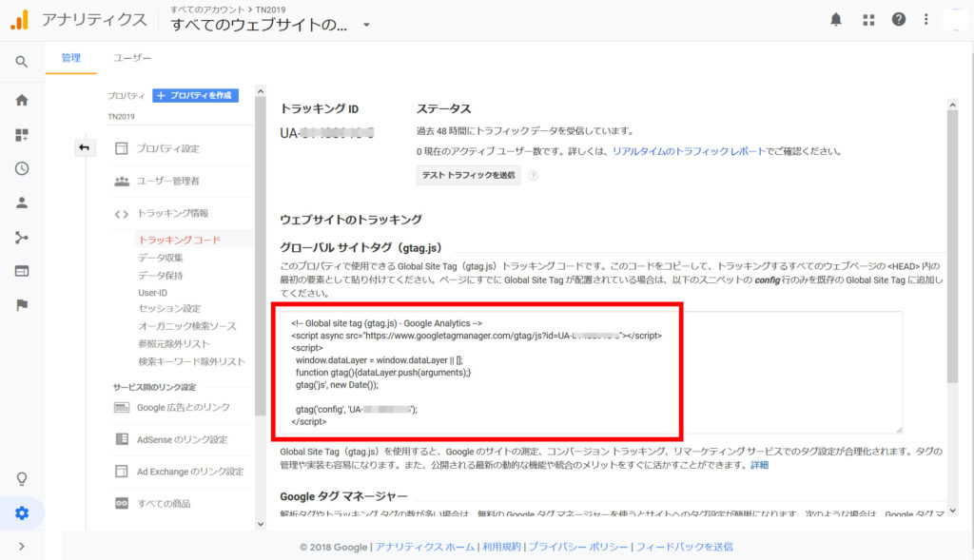Click the tracking code box resize handle
974x560 pixels.
[x=898, y=429]
